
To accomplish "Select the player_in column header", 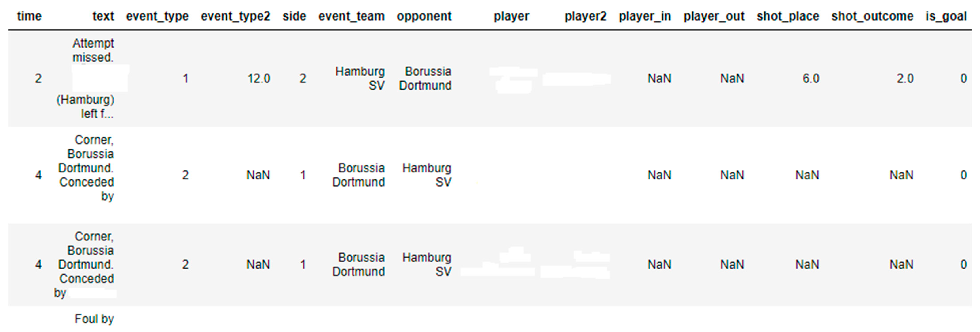I will coord(645,16).
